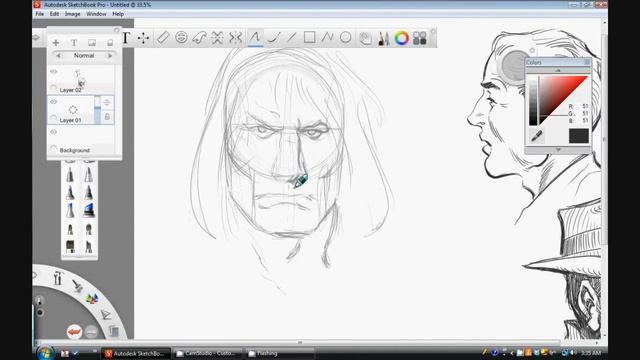Select the Oval shape tool
Screen dimensions: 640x360
(x=345, y=38)
